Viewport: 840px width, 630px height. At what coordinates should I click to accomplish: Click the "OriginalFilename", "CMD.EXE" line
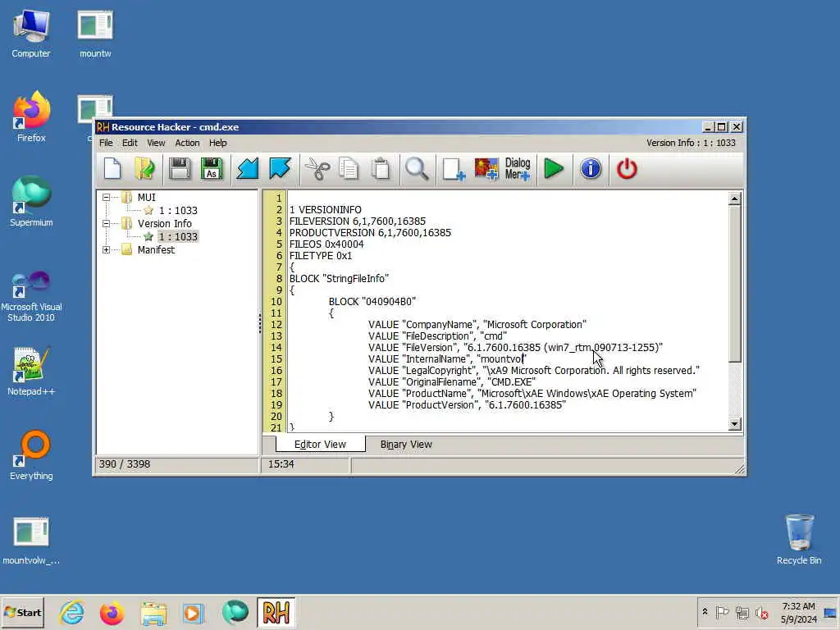click(452, 382)
